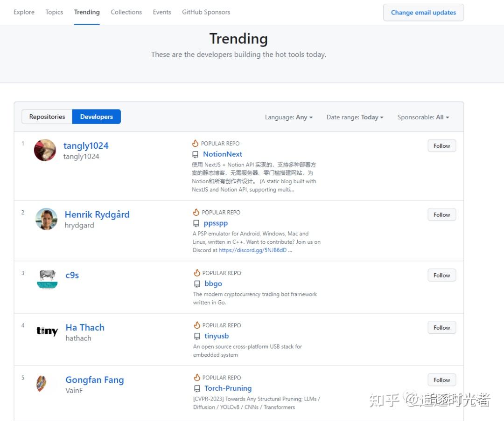Follow developer Henrik Rydgård

coord(441,214)
